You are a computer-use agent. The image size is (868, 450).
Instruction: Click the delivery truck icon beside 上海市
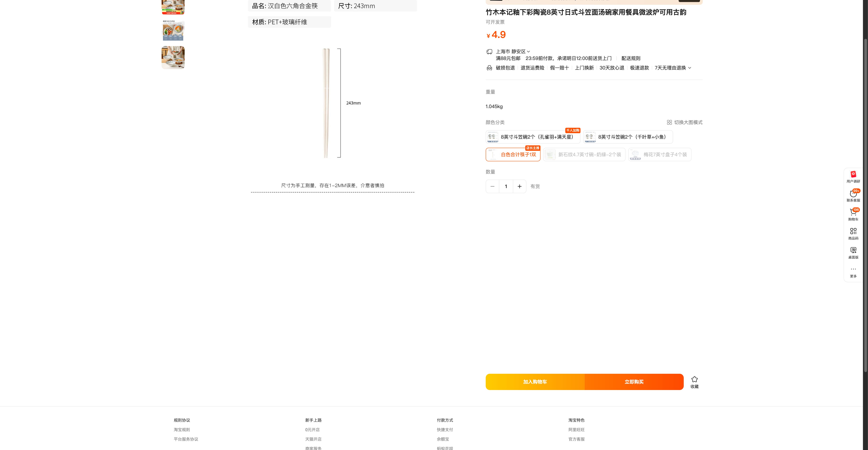(489, 52)
